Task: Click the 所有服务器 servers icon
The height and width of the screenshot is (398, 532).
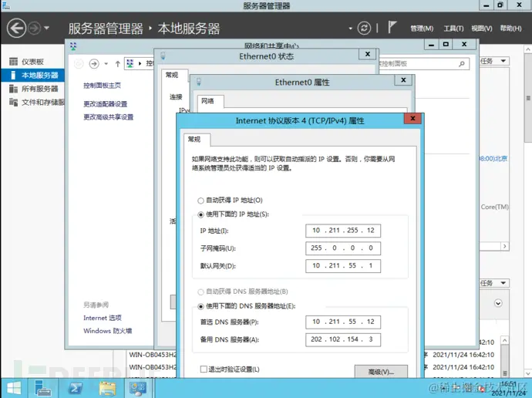Action: (13, 89)
